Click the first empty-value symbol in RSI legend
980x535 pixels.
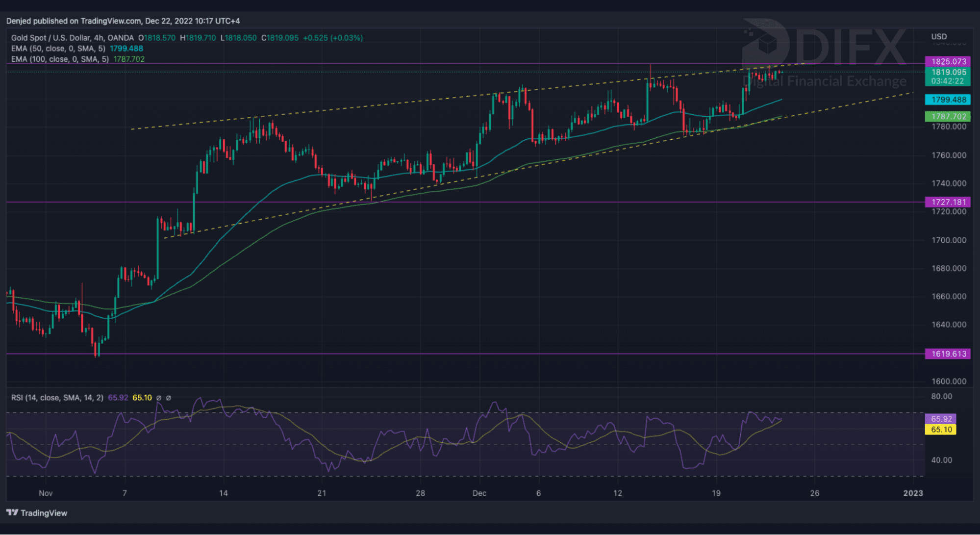(159, 398)
